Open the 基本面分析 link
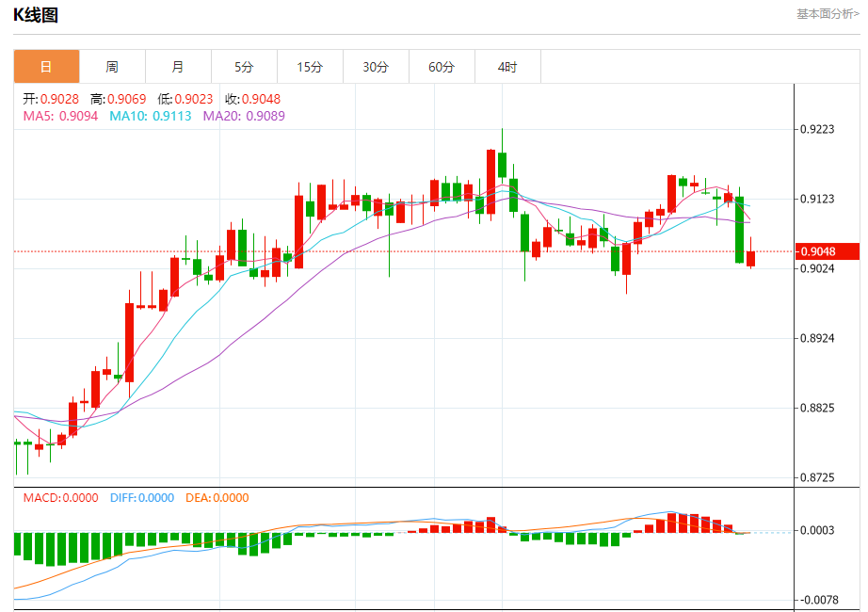868x612 pixels. point(828,14)
